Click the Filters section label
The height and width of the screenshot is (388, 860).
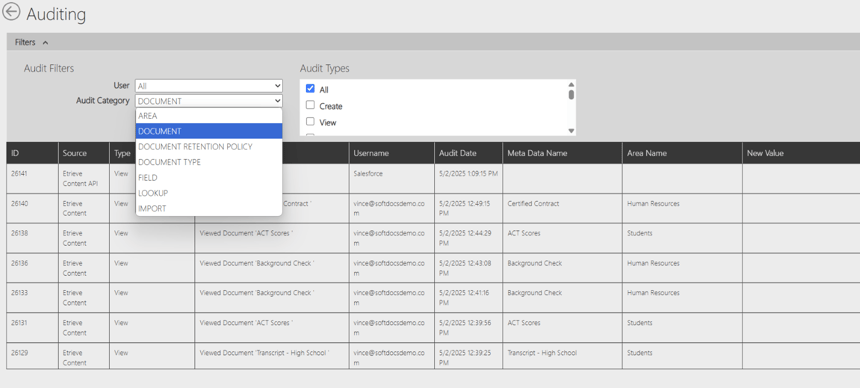click(x=25, y=42)
